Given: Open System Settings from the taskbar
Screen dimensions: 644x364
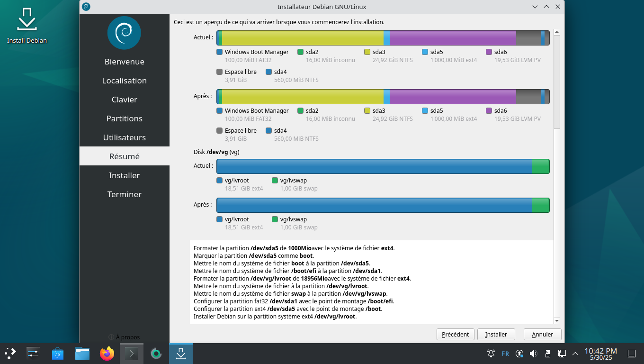Looking at the screenshot, I should click(x=33, y=353).
